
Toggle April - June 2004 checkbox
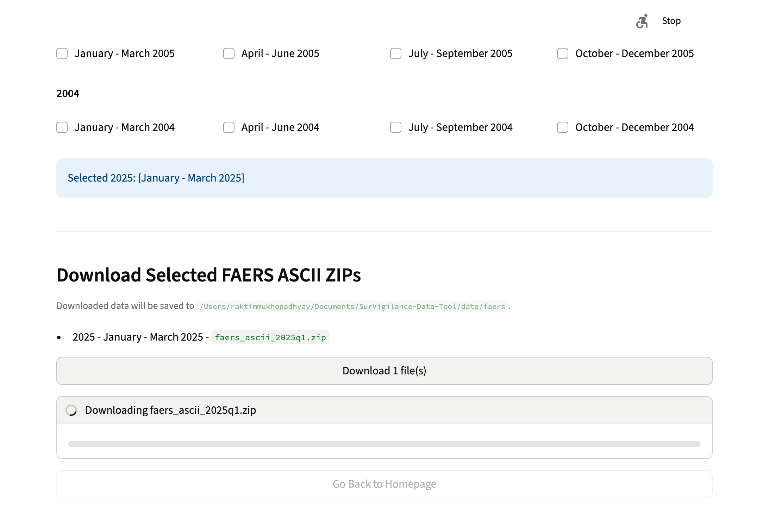(x=229, y=127)
